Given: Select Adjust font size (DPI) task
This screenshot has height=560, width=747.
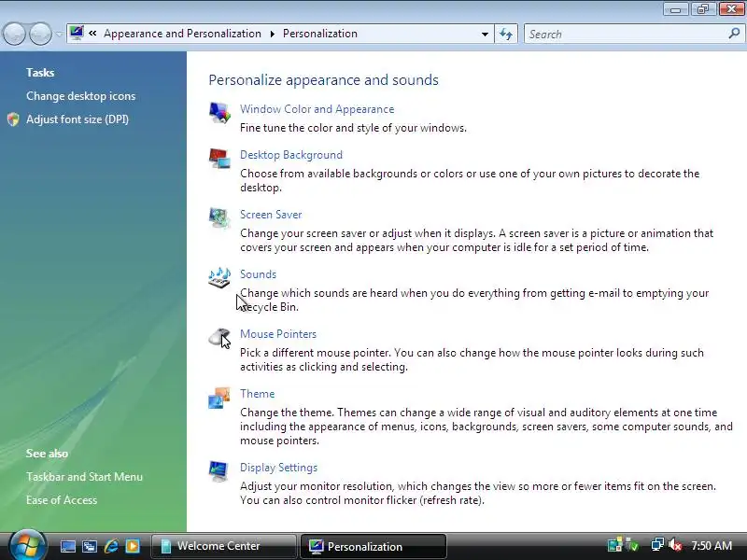Looking at the screenshot, I should 78,119.
